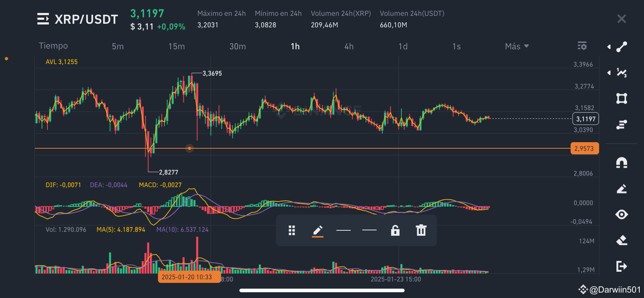Switch to the 1d timeframe
This screenshot has height=298, width=644.
403,46
